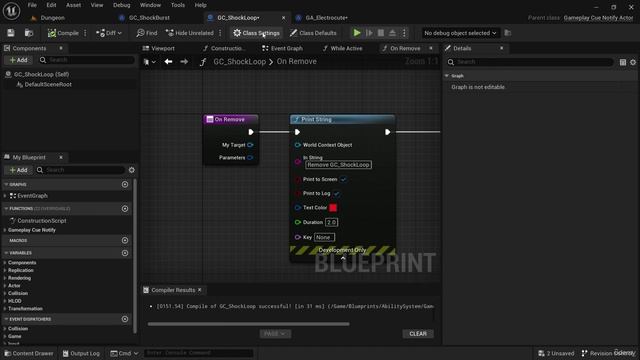
Task: Open Hide Unrelated options menu
Action: click(x=220, y=33)
